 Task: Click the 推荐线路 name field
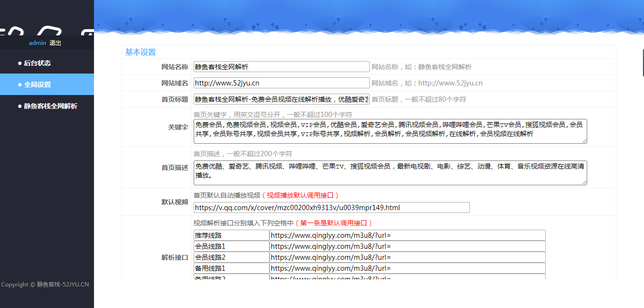(231, 235)
